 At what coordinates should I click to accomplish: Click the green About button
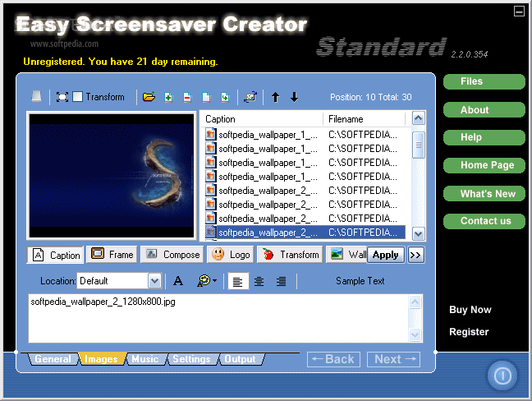point(484,109)
